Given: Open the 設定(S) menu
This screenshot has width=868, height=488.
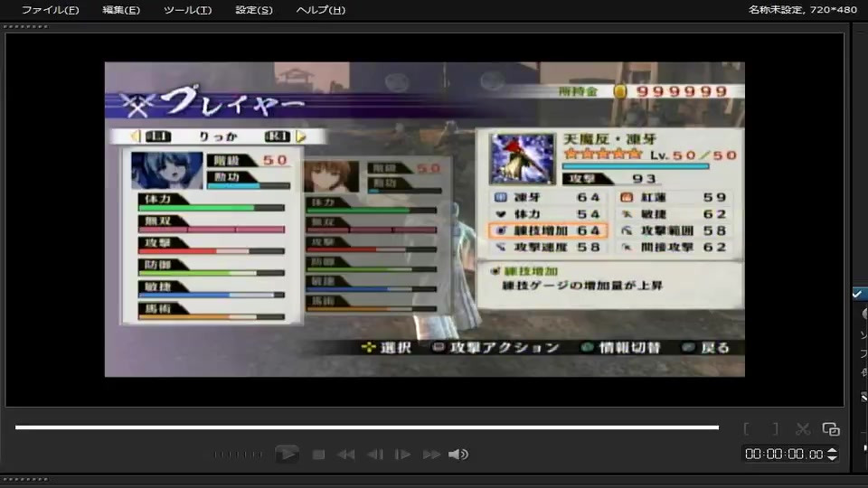Looking at the screenshot, I should tap(253, 10).
